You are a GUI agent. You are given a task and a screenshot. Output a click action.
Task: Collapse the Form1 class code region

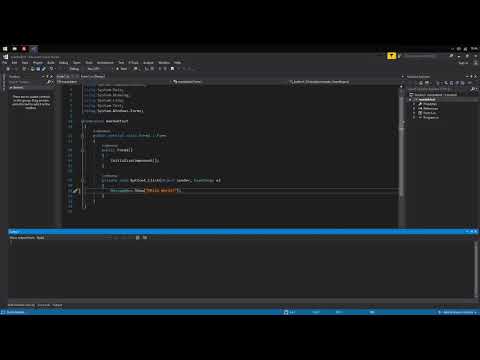pyautogui.click(x=83, y=136)
